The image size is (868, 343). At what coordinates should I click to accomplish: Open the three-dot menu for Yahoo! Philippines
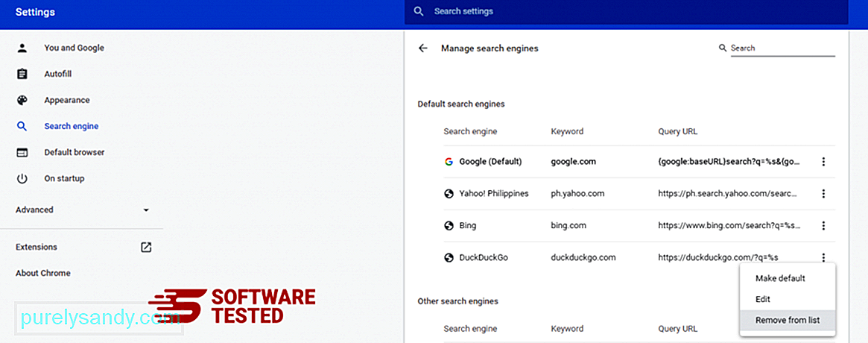(x=823, y=194)
